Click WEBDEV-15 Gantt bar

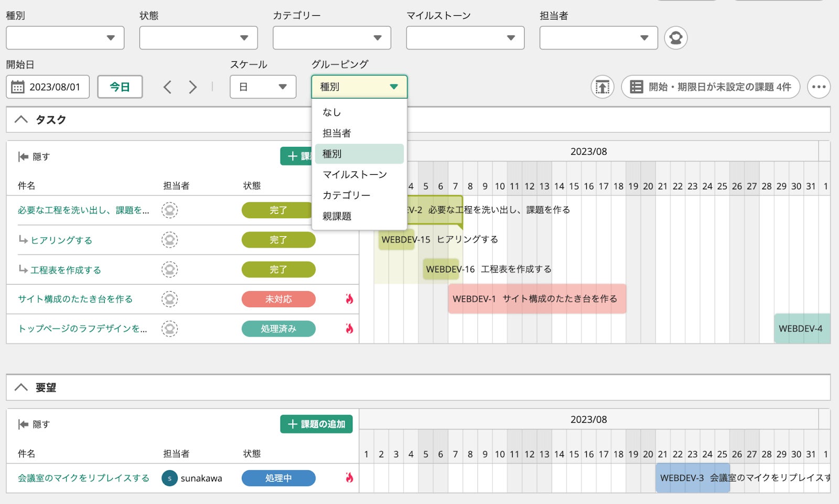[x=396, y=240]
